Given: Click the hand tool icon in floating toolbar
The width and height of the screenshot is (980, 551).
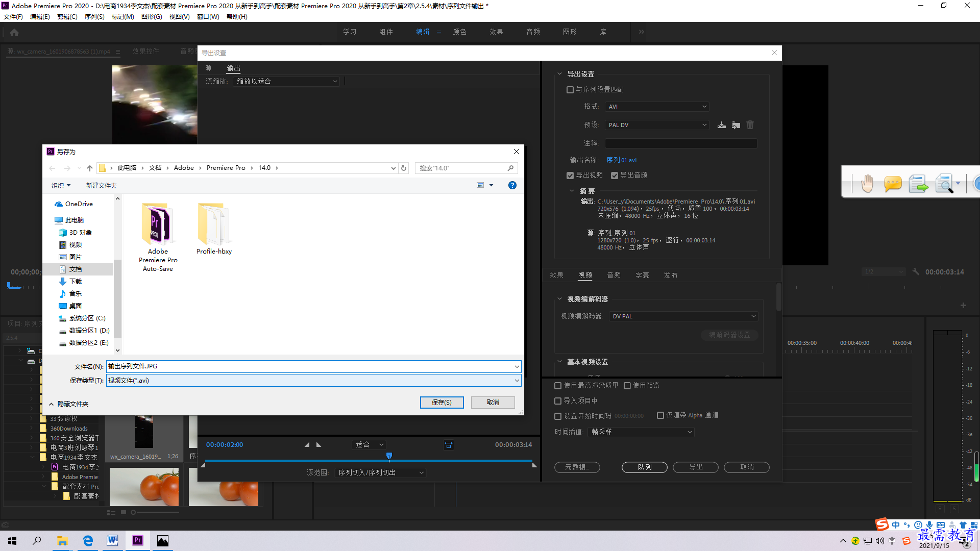Looking at the screenshot, I should click(867, 184).
